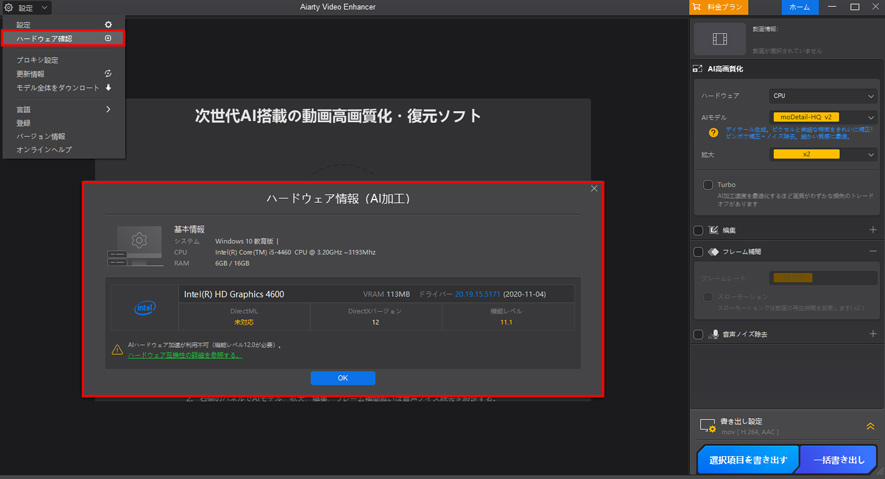Click the 書き出し設定 monitor gear icon
Screen dimensions: 885x479
point(708,425)
